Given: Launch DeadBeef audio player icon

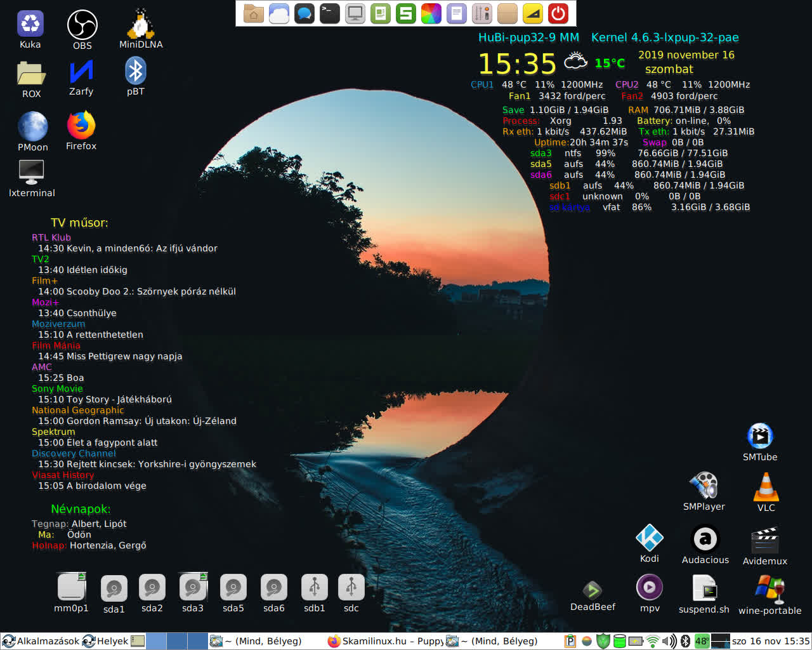Looking at the screenshot, I should [x=593, y=590].
